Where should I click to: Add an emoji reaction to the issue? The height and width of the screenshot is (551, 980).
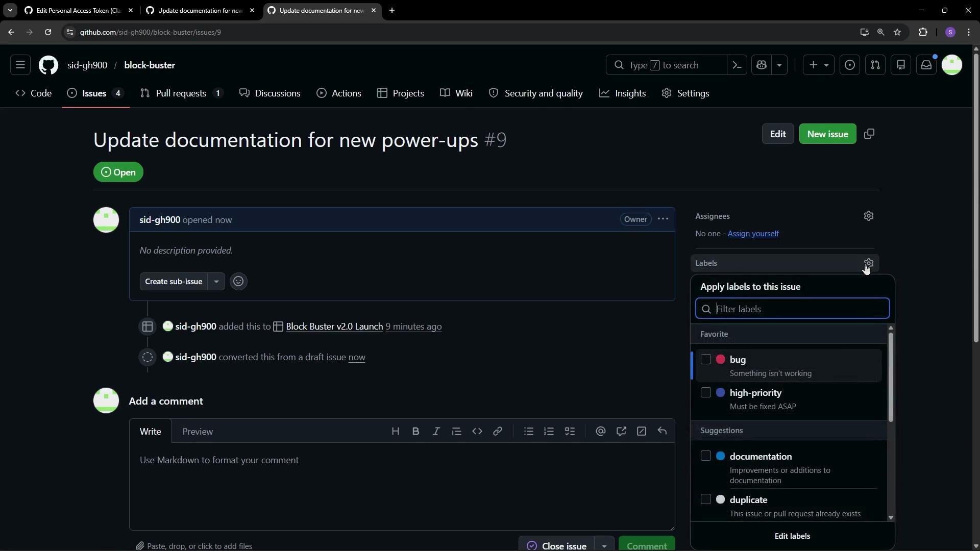point(238,282)
